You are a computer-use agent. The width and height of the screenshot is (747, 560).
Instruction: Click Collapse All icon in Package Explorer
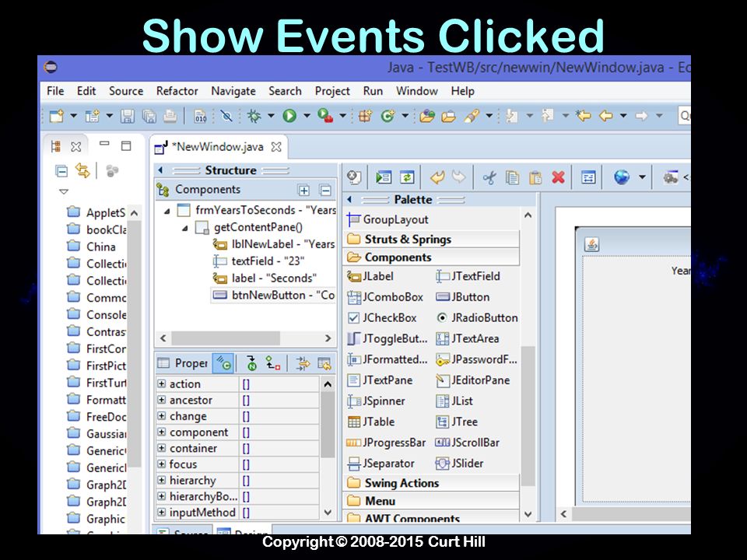click(x=61, y=170)
